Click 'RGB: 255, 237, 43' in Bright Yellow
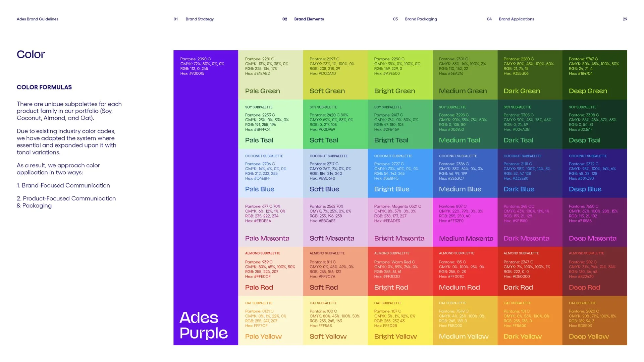Image resolution: width=644 pixels, height=362 pixels. coord(389,321)
